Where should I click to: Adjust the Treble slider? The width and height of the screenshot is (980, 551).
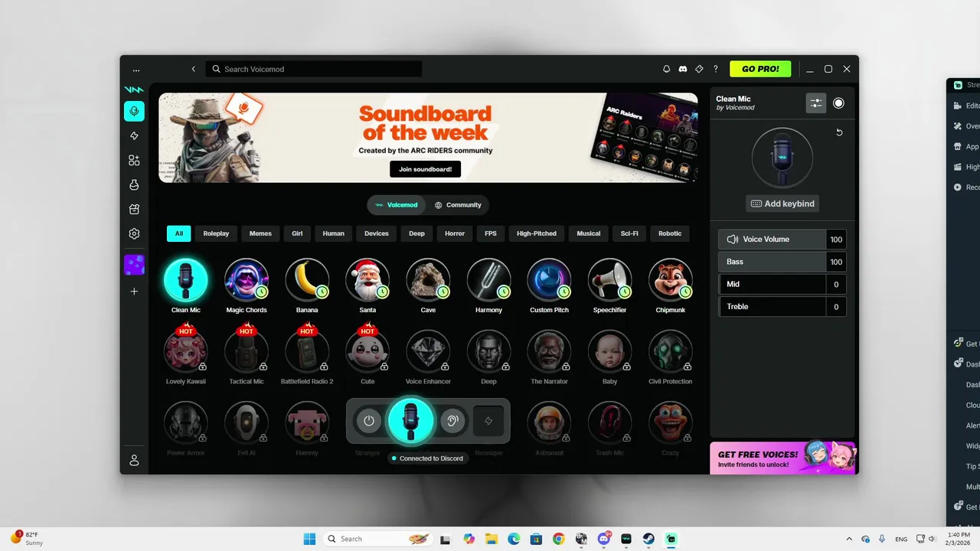click(x=773, y=306)
